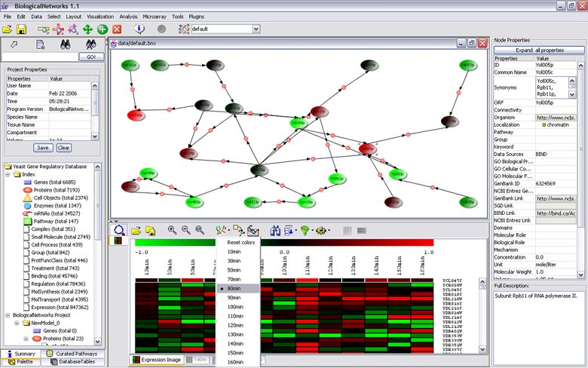Zoom in on the expression heatmap
588x368 pixels.
point(172,230)
